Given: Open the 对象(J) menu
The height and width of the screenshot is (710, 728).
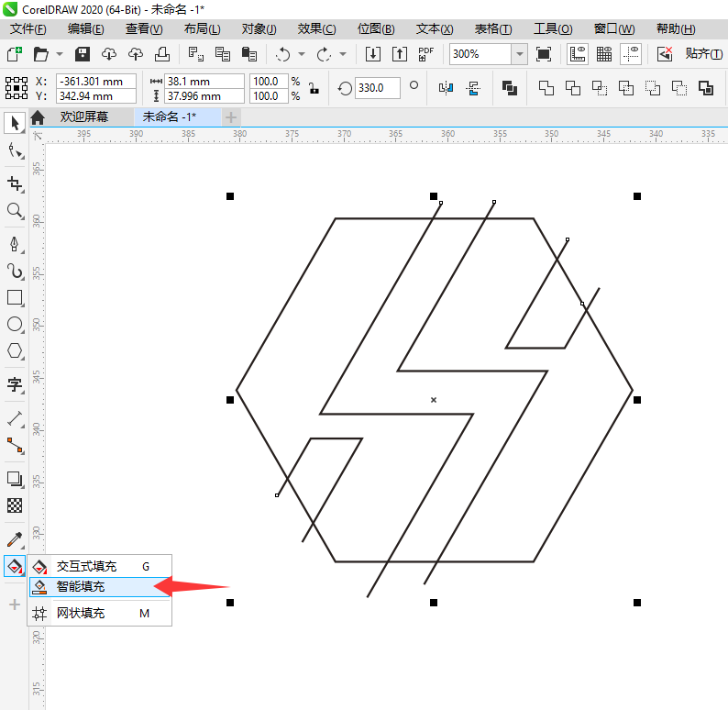Looking at the screenshot, I should click(x=259, y=29).
